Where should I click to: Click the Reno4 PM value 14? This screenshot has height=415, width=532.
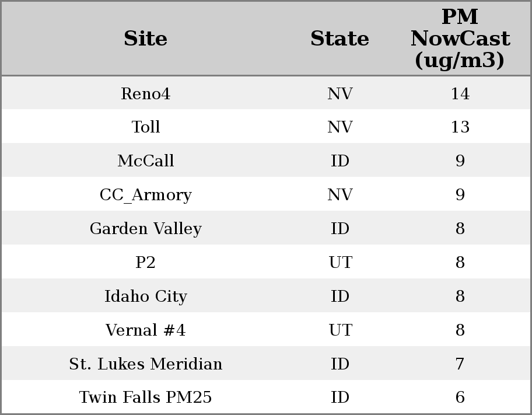point(460,93)
